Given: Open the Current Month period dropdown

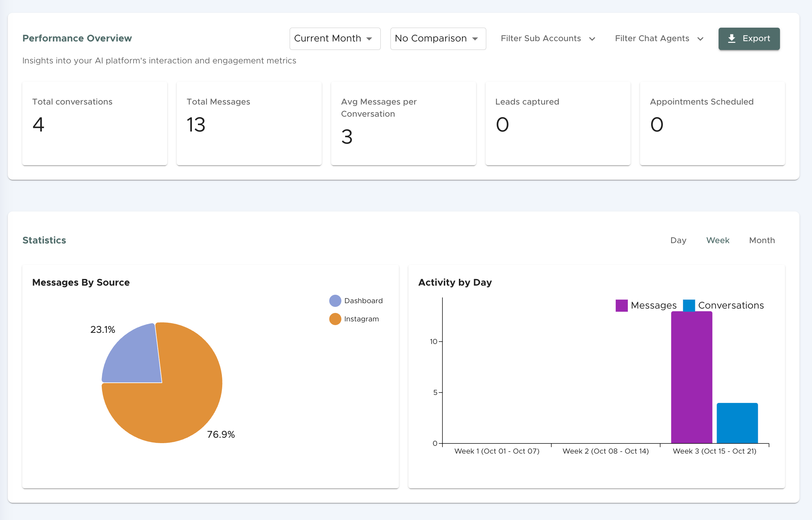Looking at the screenshot, I should [x=327, y=38].
